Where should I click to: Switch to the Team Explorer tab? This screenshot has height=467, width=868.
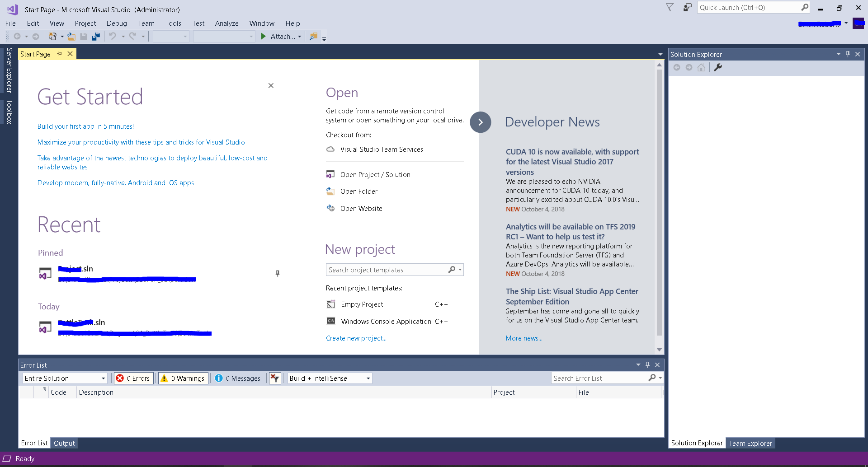click(750, 444)
